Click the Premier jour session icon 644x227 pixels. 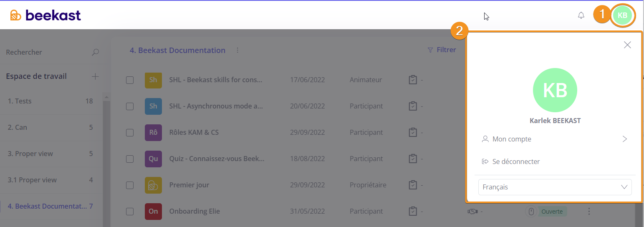(153, 185)
